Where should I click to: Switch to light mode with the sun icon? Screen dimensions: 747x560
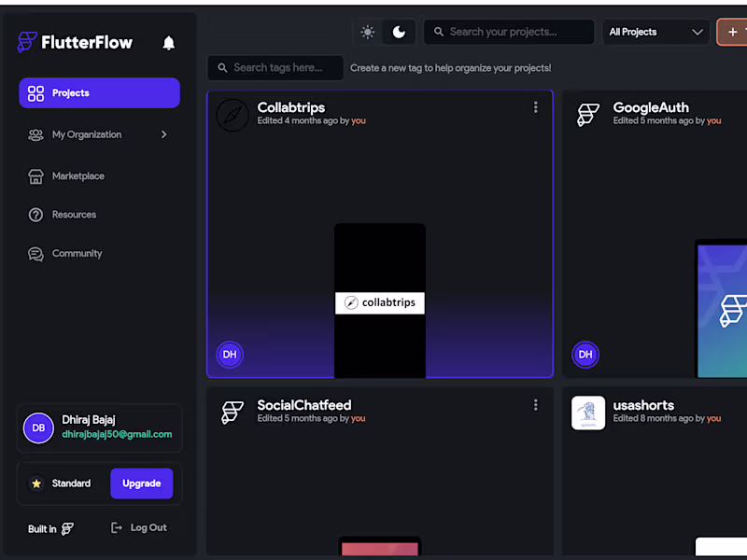(x=368, y=31)
